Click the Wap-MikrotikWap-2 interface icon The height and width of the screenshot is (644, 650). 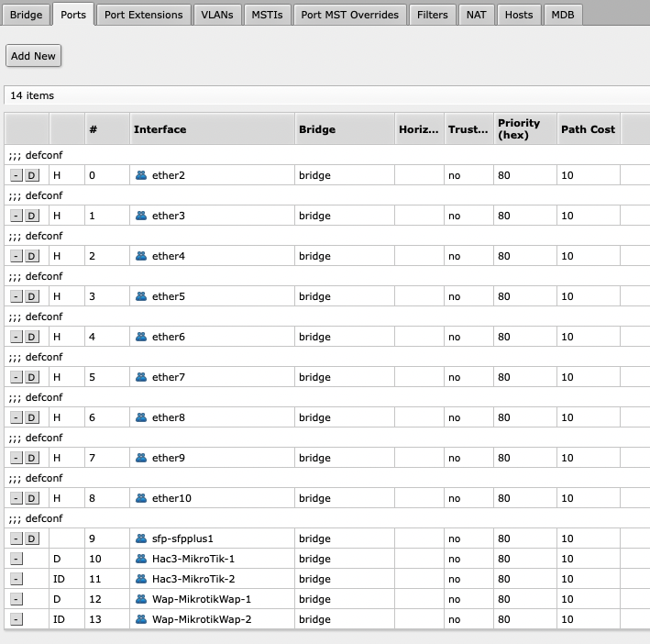click(141, 619)
